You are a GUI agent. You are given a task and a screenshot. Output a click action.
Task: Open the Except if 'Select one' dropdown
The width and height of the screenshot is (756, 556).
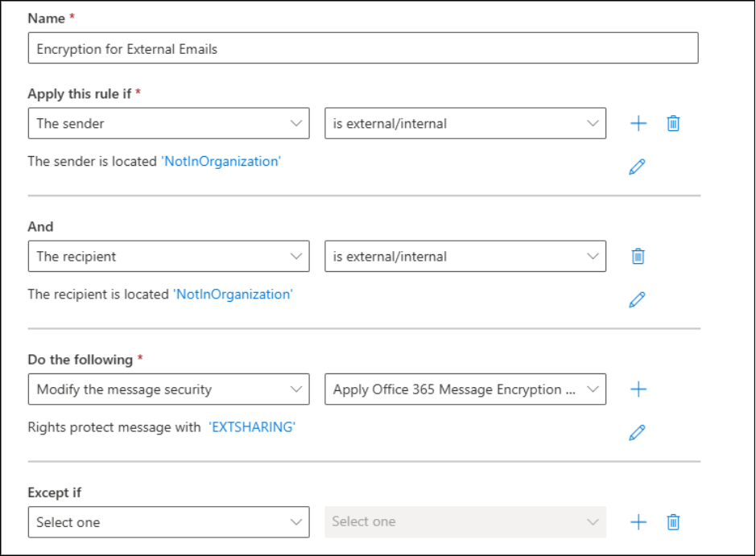[x=169, y=521]
